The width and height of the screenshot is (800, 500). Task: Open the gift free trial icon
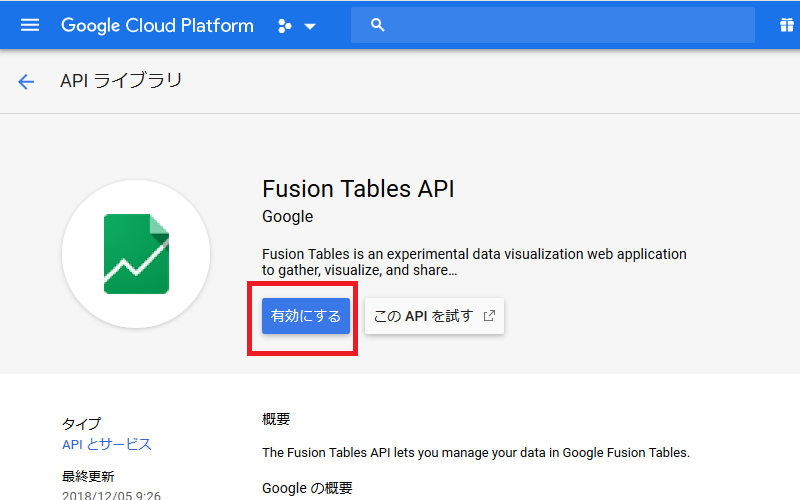click(787, 25)
